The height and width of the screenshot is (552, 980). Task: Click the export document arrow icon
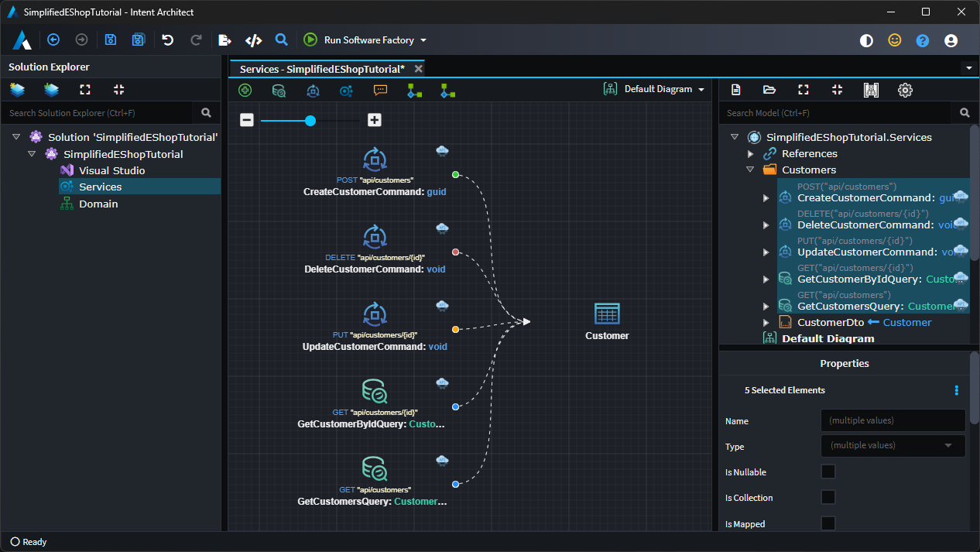point(224,39)
